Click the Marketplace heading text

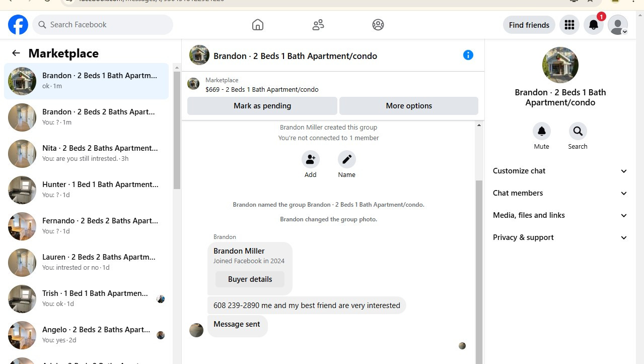coord(63,53)
